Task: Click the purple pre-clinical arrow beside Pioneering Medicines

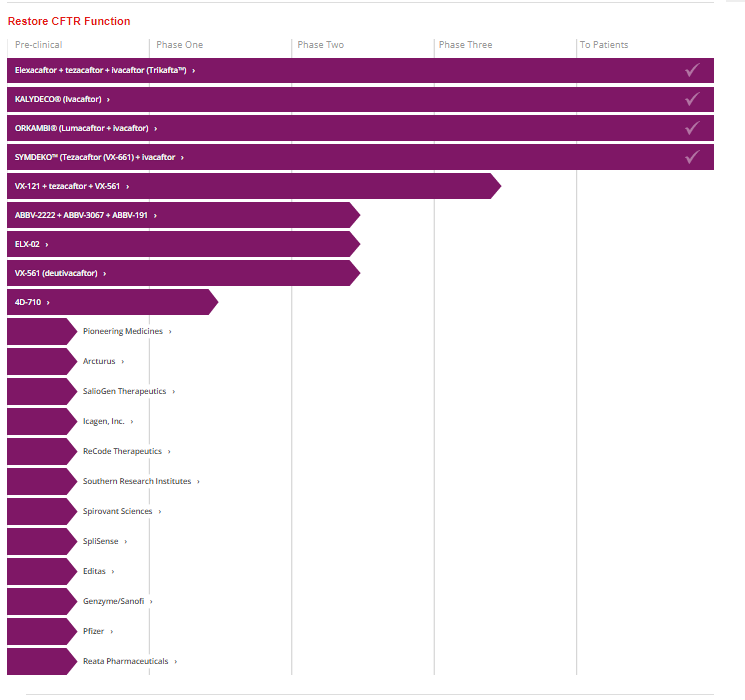Action: pos(42,331)
